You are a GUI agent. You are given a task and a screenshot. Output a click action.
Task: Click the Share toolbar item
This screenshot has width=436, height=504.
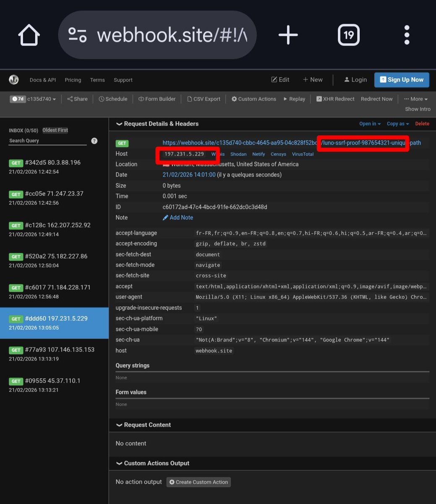coord(77,99)
